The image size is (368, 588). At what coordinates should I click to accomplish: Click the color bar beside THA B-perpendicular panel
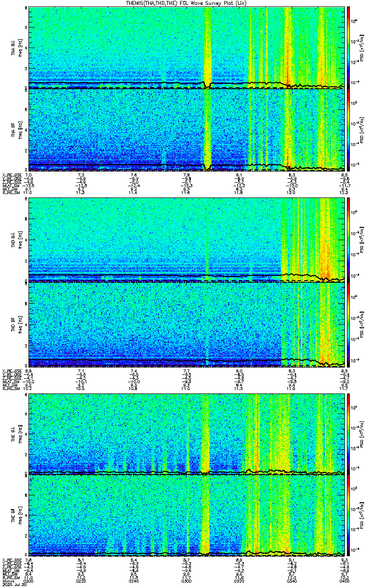pos(348,47)
